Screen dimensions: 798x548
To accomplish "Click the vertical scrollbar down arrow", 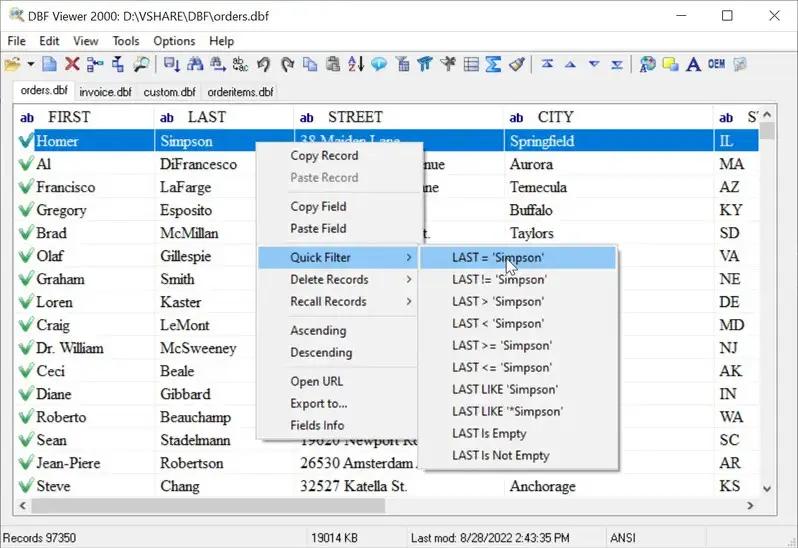I will click(767, 489).
